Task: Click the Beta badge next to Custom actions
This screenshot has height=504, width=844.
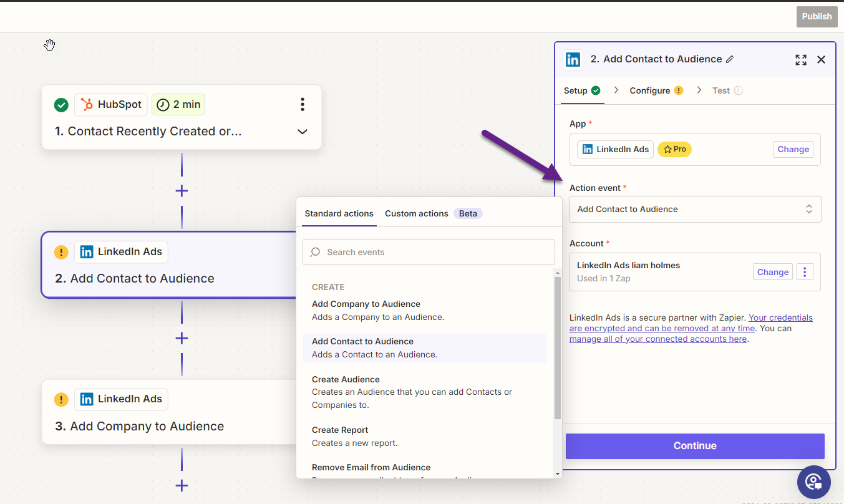Action: [x=468, y=213]
